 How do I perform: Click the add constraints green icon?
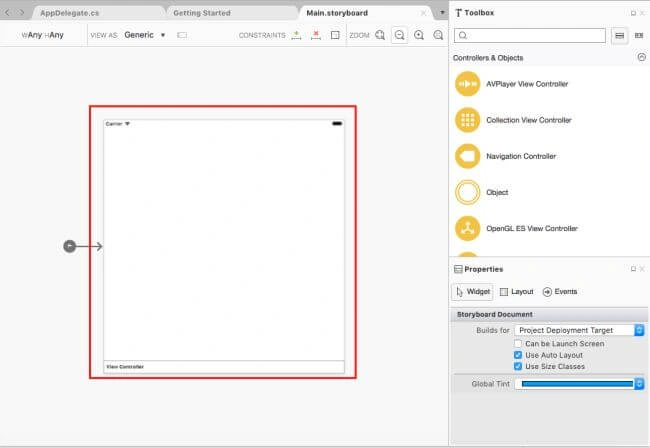click(x=296, y=35)
